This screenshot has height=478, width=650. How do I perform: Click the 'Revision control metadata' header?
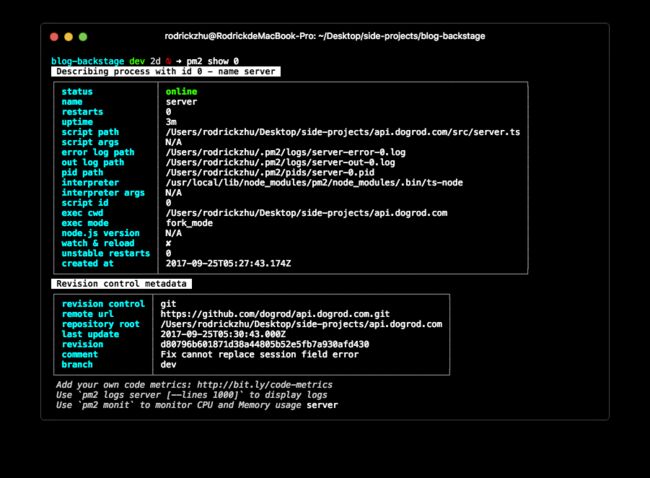tap(121, 284)
